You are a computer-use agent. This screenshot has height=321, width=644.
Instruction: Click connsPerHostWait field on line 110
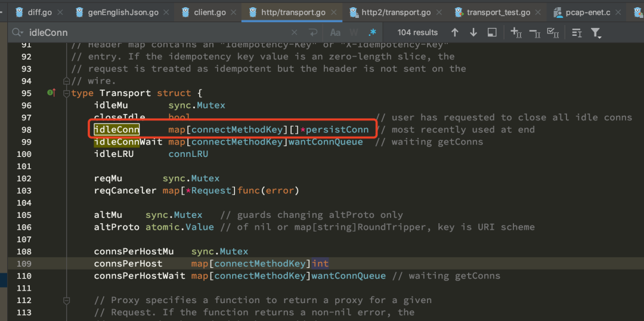click(x=140, y=276)
